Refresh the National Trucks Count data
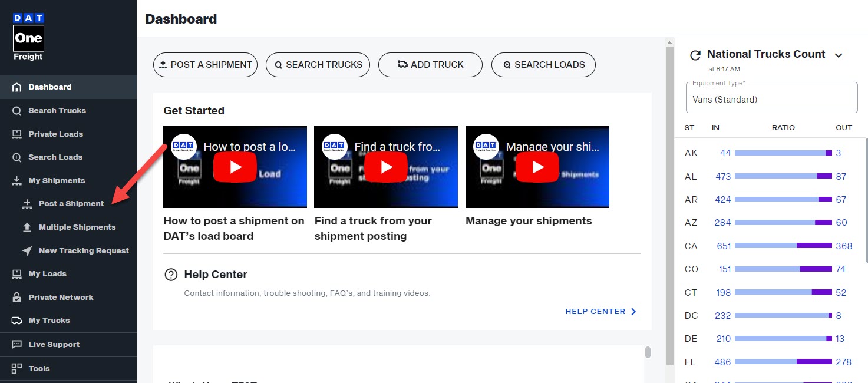The width and height of the screenshot is (868, 383). (695, 54)
